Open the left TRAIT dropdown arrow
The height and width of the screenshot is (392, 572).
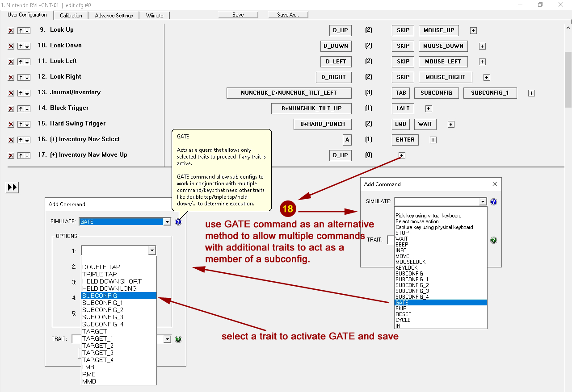pos(167,339)
